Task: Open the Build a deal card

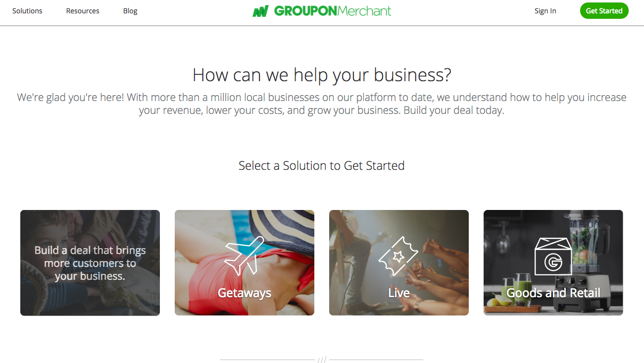Action: 90,262
